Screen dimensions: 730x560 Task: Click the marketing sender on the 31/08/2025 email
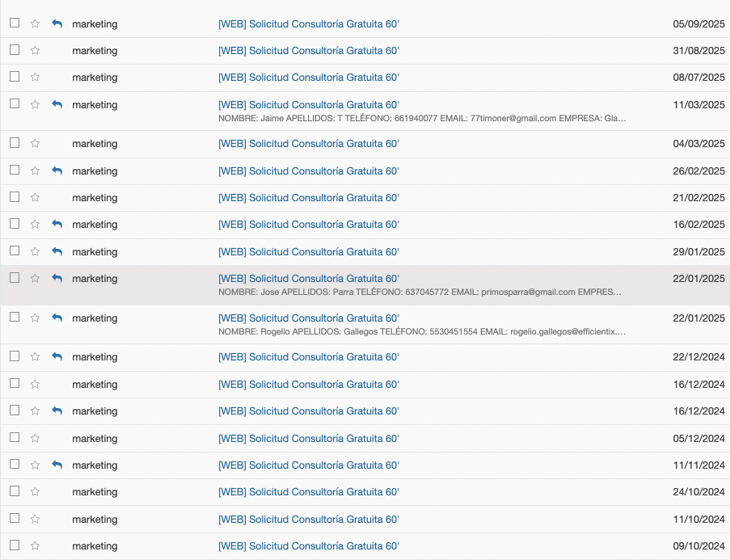pyautogui.click(x=95, y=51)
